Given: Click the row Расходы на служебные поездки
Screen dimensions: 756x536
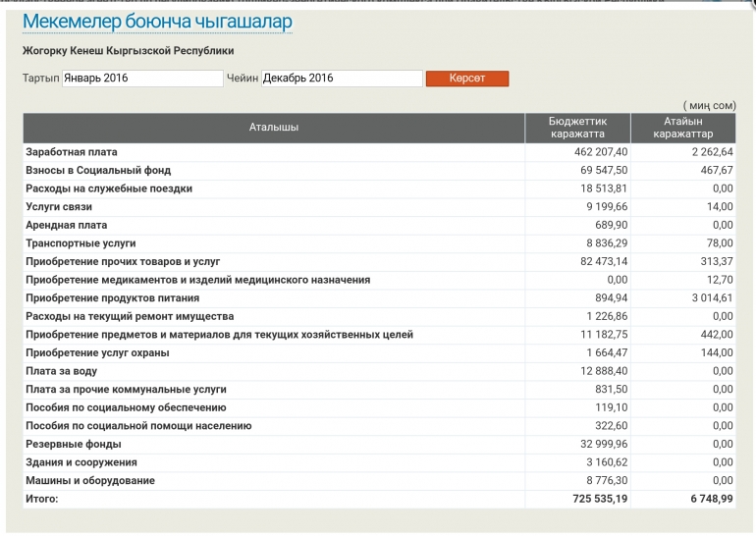Looking at the screenshot, I should click(x=379, y=188).
